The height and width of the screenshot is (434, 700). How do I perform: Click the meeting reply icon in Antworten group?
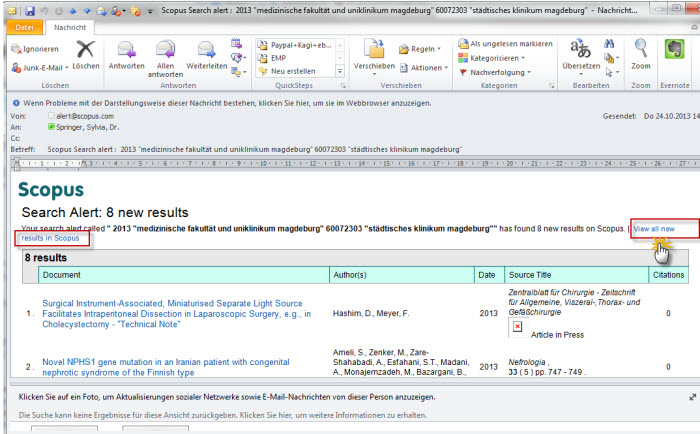pos(236,44)
